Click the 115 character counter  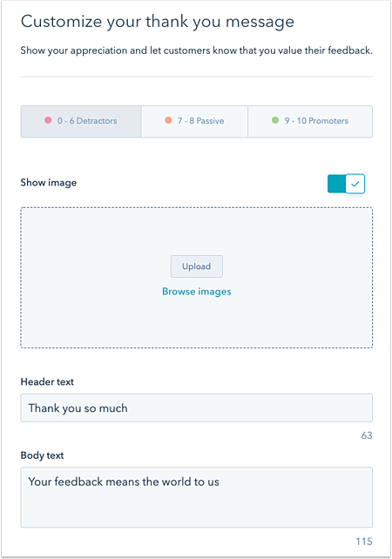pyautogui.click(x=364, y=542)
